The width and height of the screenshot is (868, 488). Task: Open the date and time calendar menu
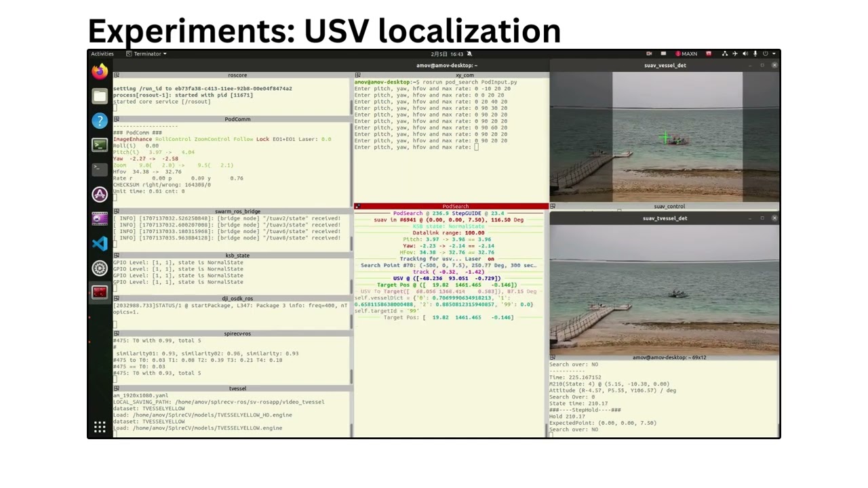(x=447, y=54)
